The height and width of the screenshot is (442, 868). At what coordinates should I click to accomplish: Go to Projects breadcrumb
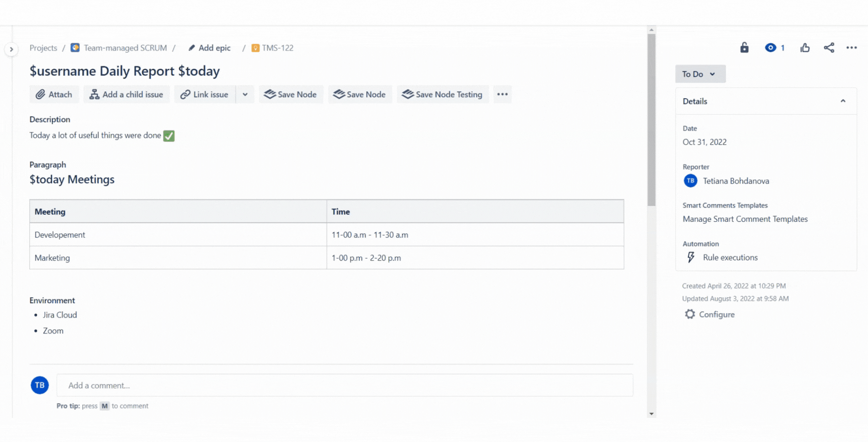click(43, 48)
